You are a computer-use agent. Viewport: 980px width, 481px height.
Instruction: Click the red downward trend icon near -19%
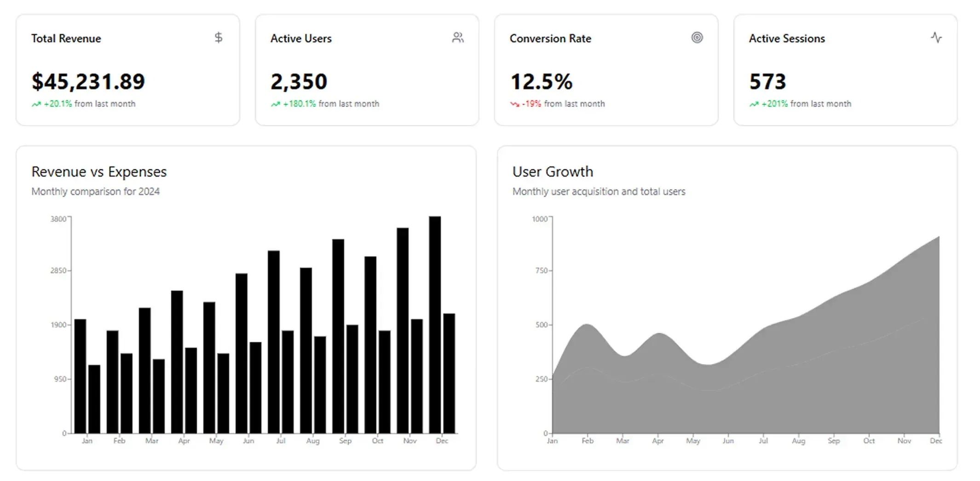tap(515, 104)
